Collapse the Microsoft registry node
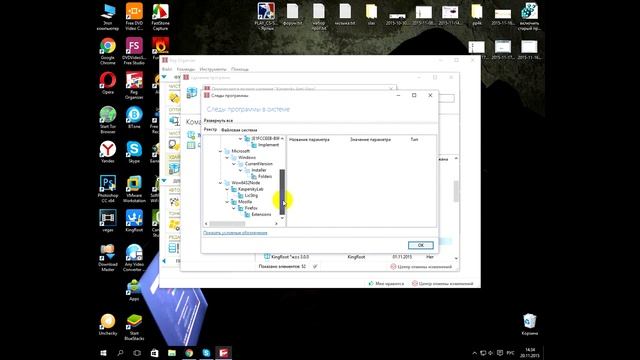The width and height of the screenshot is (640, 360). click(x=220, y=151)
